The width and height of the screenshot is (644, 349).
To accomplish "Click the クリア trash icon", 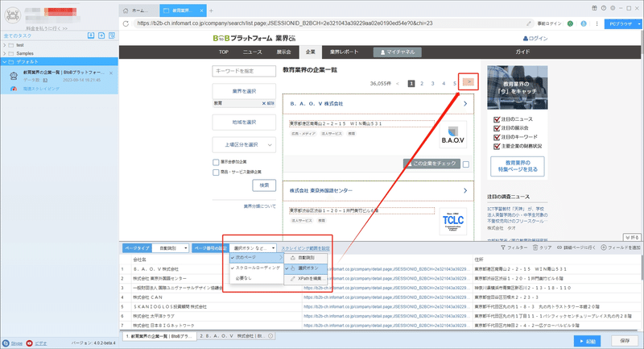I will (535, 247).
